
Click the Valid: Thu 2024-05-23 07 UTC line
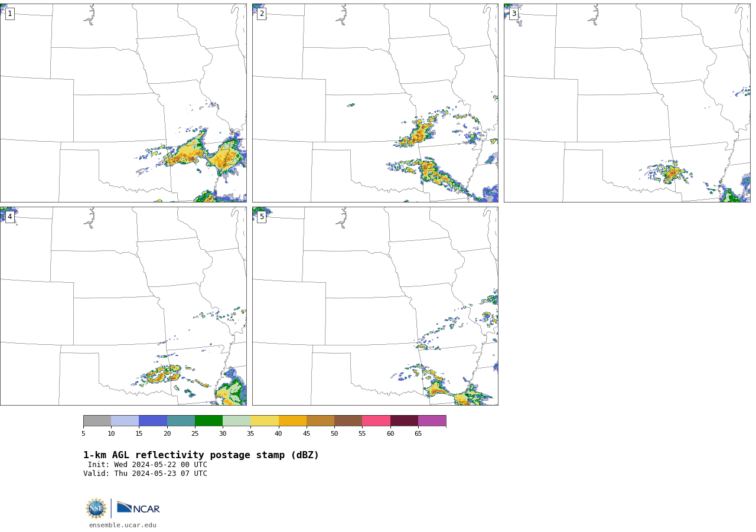point(145,474)
